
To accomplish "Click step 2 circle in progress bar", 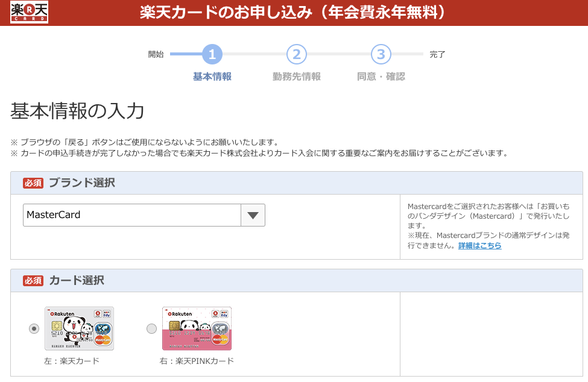I will [x=297, y=54].
